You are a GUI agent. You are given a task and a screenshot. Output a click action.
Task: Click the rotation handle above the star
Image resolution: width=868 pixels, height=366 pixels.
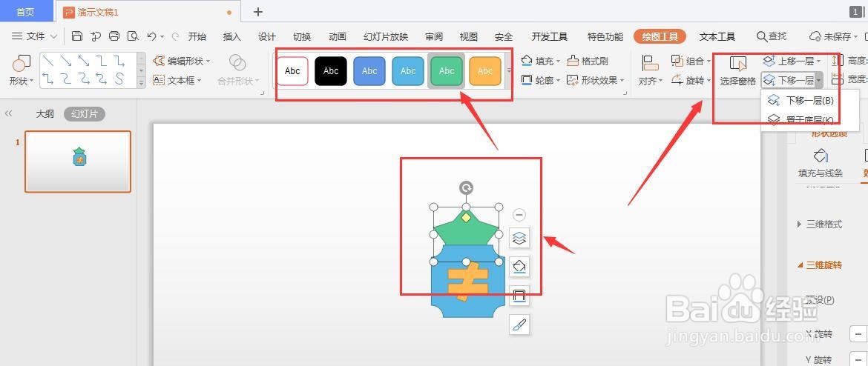[466, 188]
